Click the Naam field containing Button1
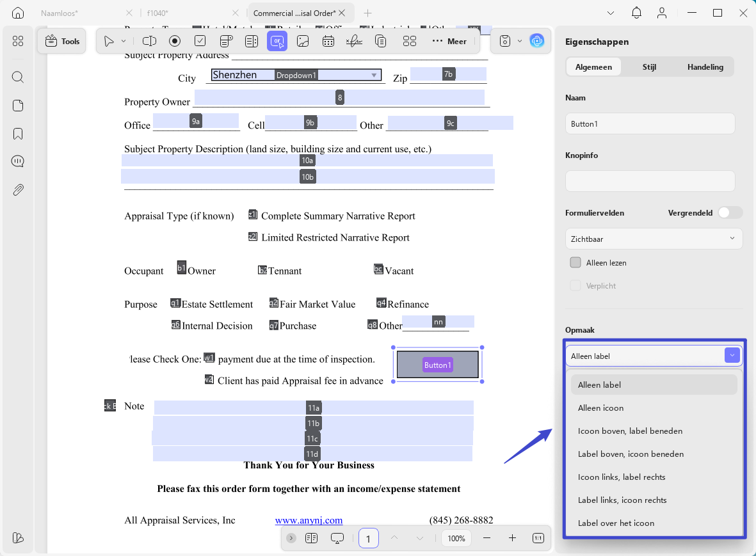Viewport: 756px width, 556px height. (x=650, y=124)
